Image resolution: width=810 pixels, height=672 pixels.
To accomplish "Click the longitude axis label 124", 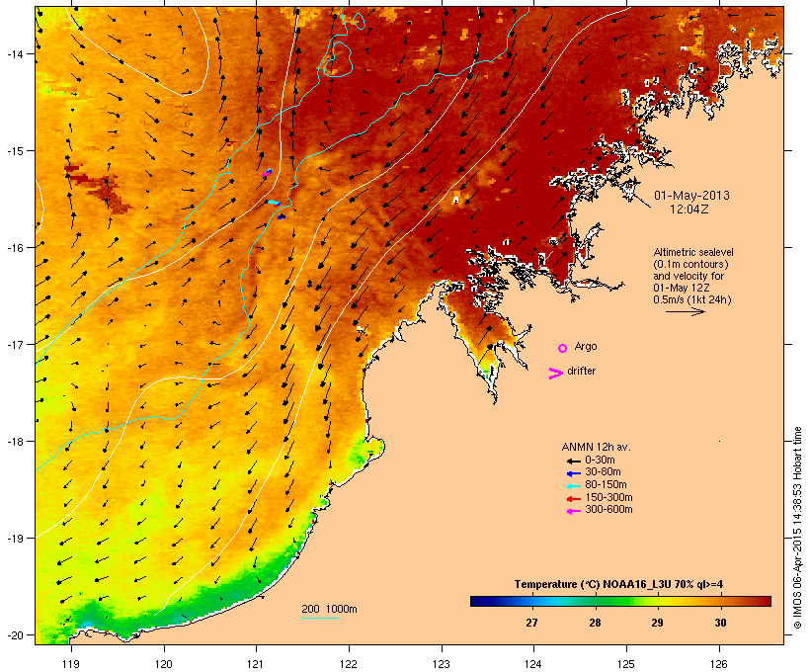I will point(533,664).
